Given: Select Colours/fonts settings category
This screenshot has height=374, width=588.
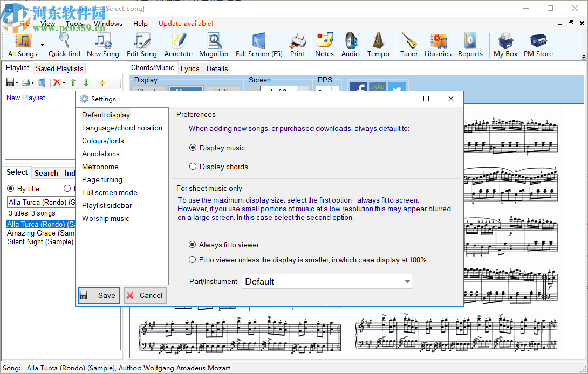Looking at the screenshot, I should pos(102,141).
